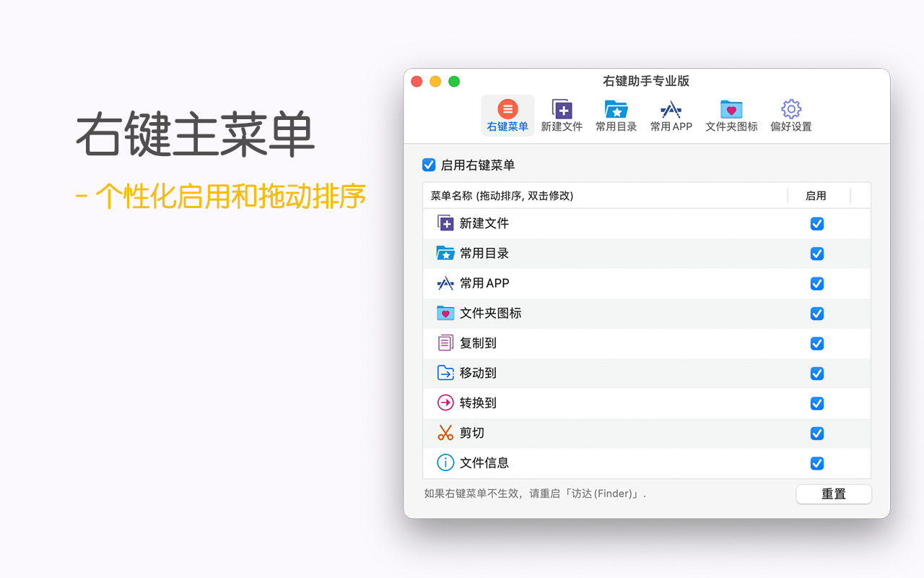Open the 新建文件 toolbar icon
Image resolution: width=924 pixels, height=578 pixels.
pos(562,109)
